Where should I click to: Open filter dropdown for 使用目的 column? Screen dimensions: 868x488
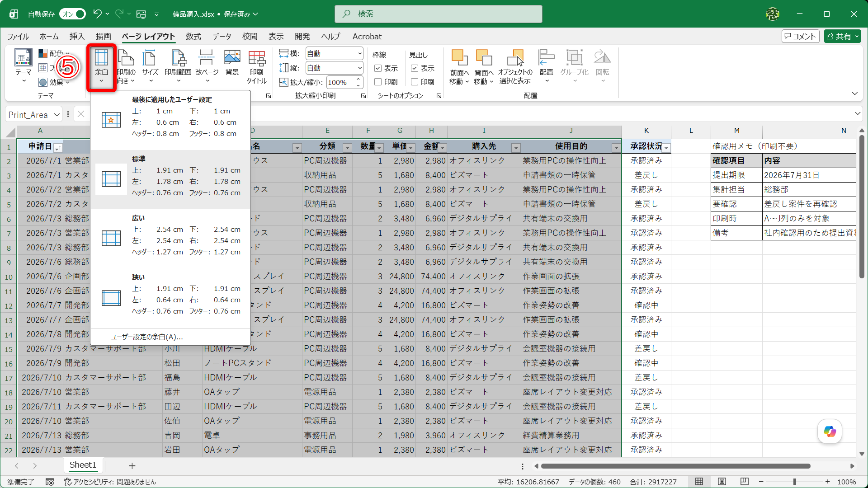(x=616, y=148)
